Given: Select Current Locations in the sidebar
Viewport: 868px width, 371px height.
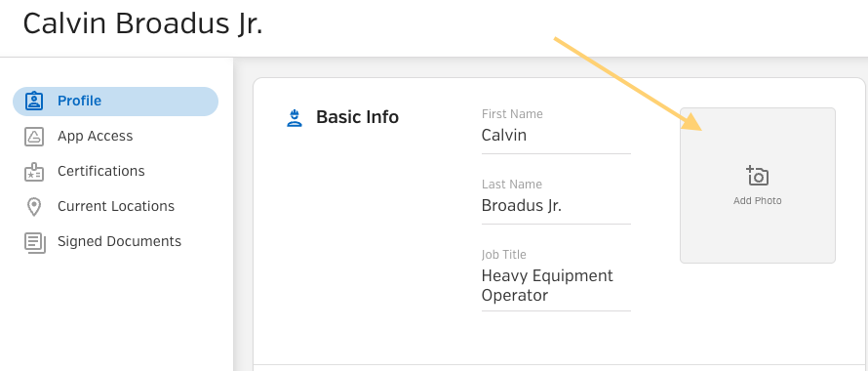Looking at the screenshot, I should coord(116,206).
